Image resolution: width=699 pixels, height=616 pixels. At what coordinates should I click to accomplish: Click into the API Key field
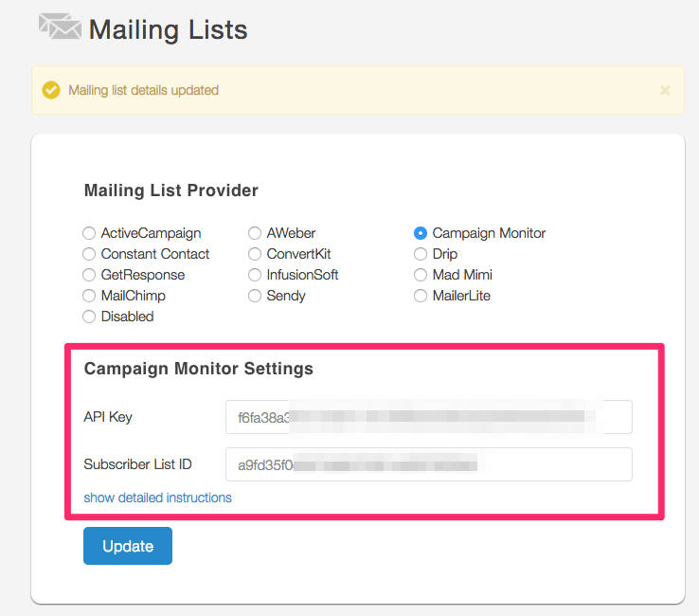click(x=429, y=417)
